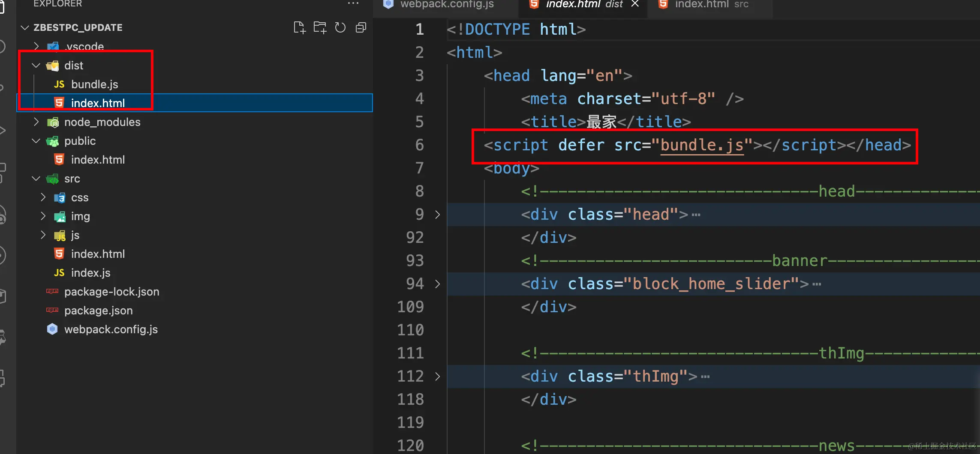980x454 pixels.
Task: Expand the .vscode folder
Action: pos(36,46)
